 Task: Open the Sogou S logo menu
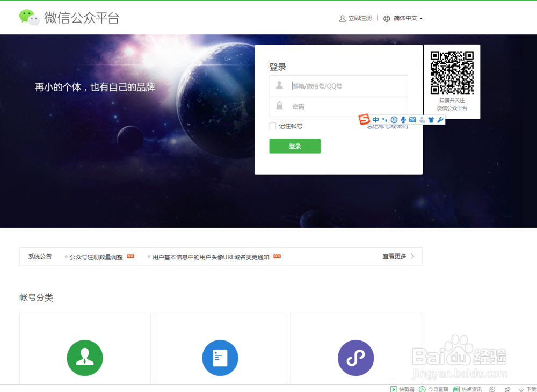(364, 119)
